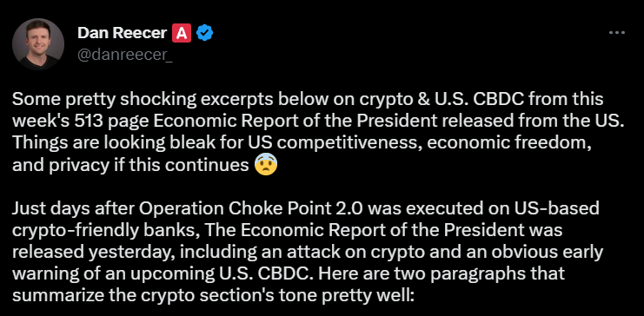Click the words 'released yesterday'
644x316 pixels.
[89, 252]
